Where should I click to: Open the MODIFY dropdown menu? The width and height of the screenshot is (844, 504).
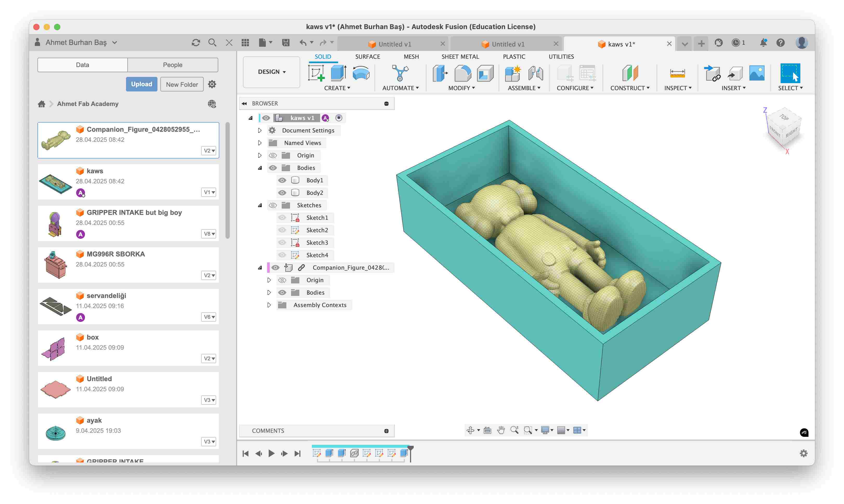click(461, 88)
